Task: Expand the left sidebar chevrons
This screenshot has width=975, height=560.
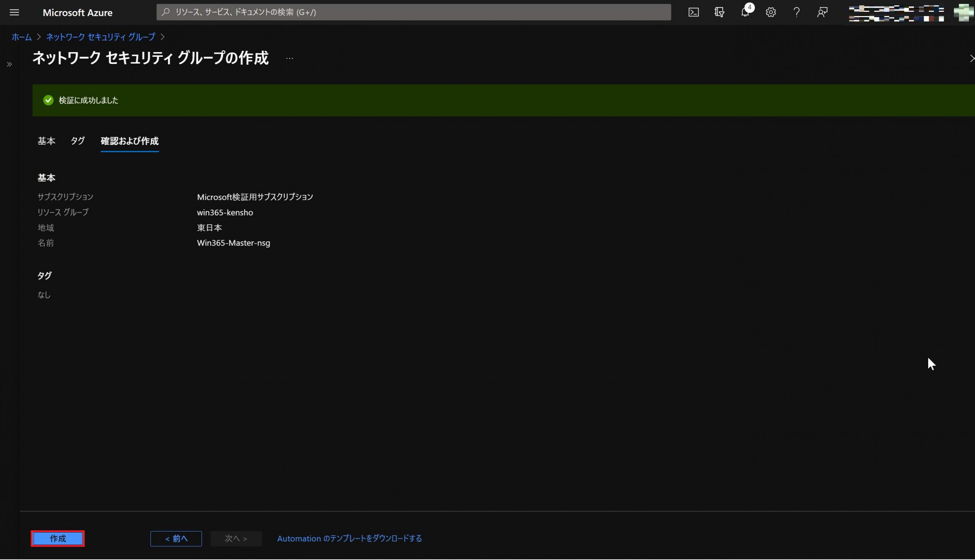Action: [9, 64]
